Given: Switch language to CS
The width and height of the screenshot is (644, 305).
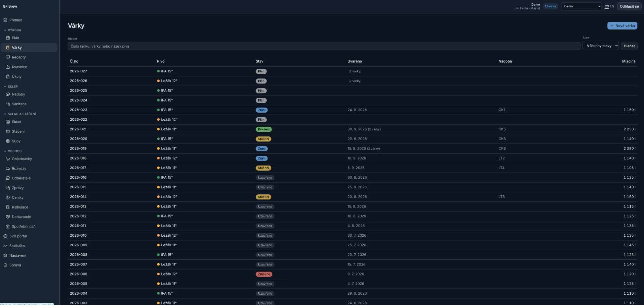Looking at the screenshot, I should point(607,6).
